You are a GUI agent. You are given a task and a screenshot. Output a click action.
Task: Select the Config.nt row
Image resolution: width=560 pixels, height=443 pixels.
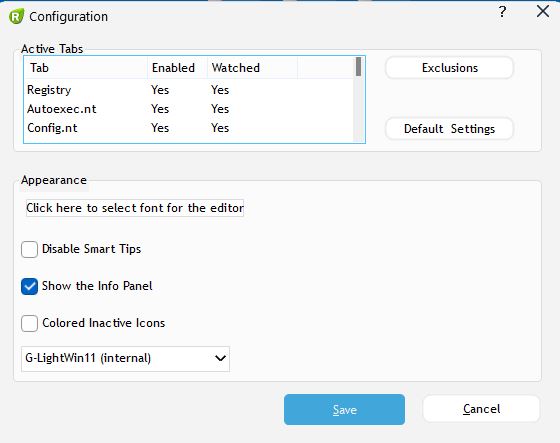(x=189, y=128)
